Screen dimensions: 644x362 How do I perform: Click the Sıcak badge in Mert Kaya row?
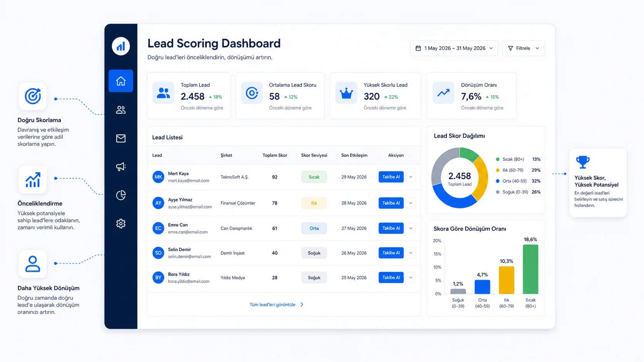pos(314,177)
